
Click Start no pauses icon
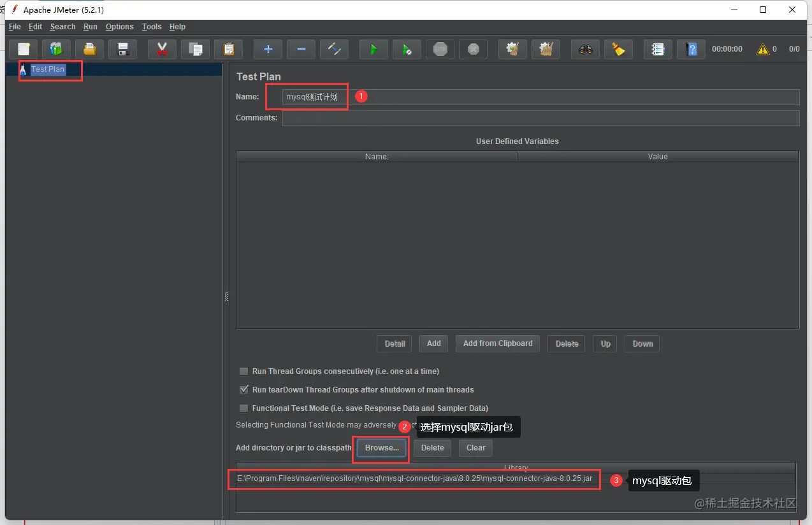407,49
